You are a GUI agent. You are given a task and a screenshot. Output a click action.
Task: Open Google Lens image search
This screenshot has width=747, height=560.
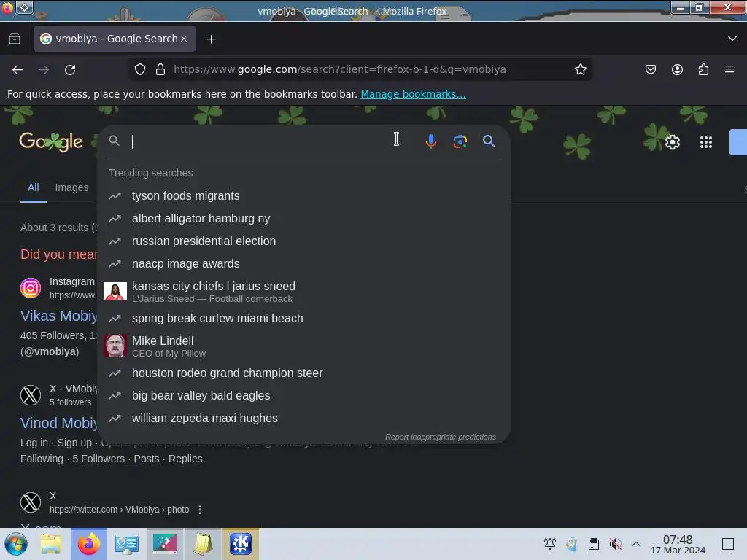[x=460, y=141]
